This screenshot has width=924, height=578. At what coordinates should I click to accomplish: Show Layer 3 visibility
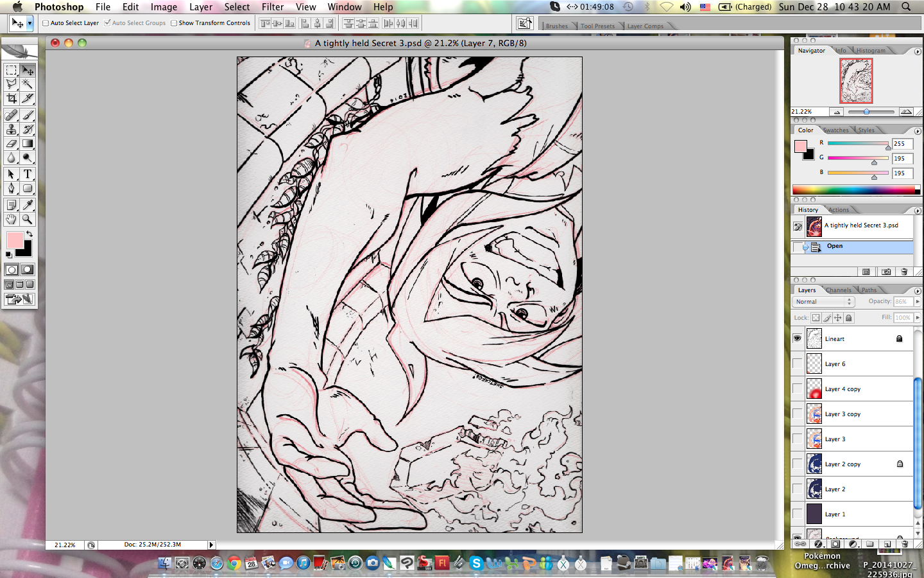pyautogui.click(x=798, y=439)
